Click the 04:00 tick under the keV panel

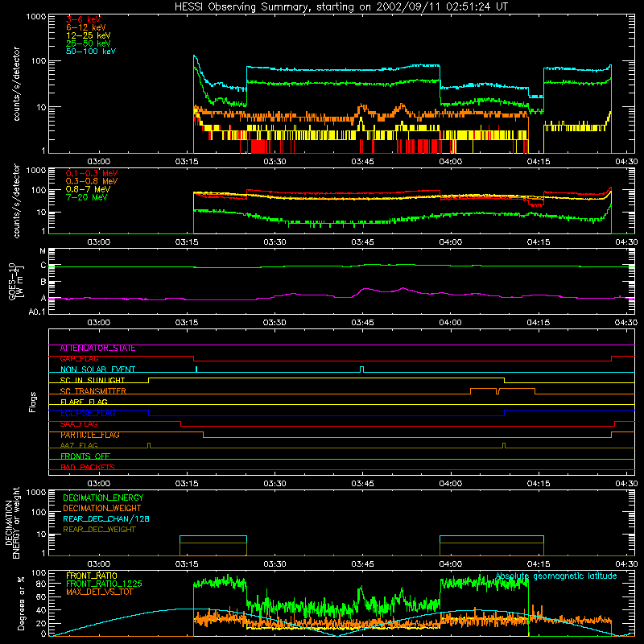pyautogui.click(x=450, y=162)
